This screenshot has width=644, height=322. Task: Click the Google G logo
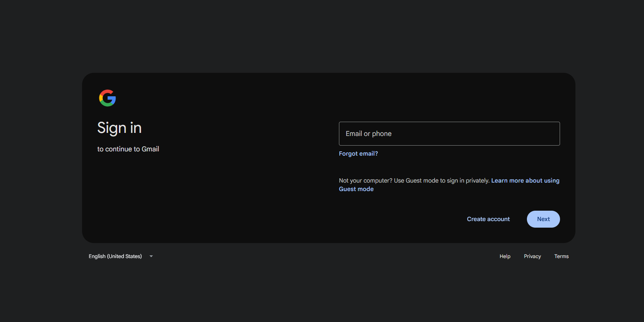point(107,98)
